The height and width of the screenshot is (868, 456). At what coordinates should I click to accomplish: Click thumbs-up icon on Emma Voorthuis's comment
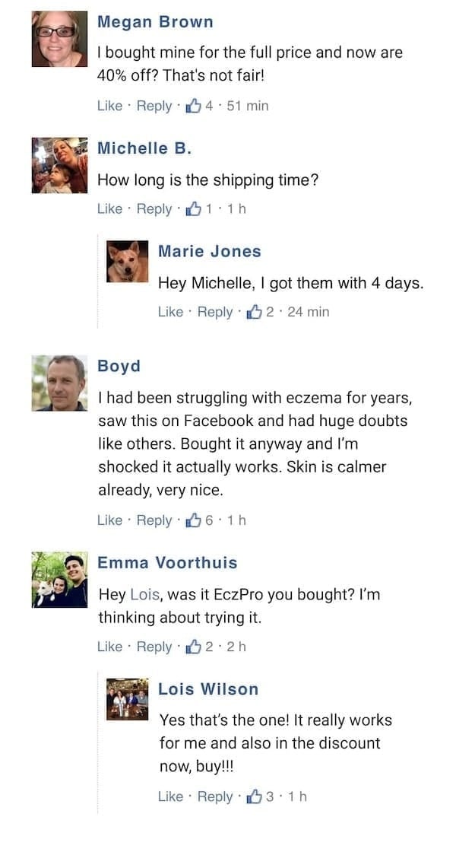(194, 647)
